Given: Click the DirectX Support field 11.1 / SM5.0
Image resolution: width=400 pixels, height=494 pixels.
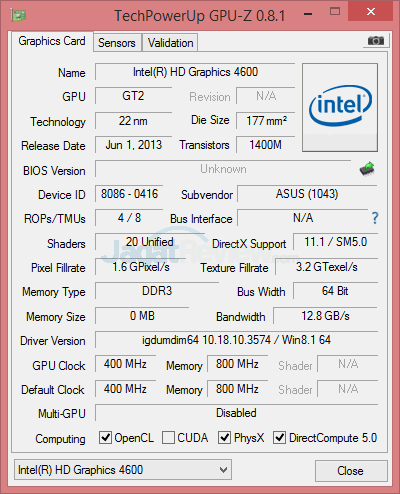Looking at the screenshot, I should click(335, 242).
